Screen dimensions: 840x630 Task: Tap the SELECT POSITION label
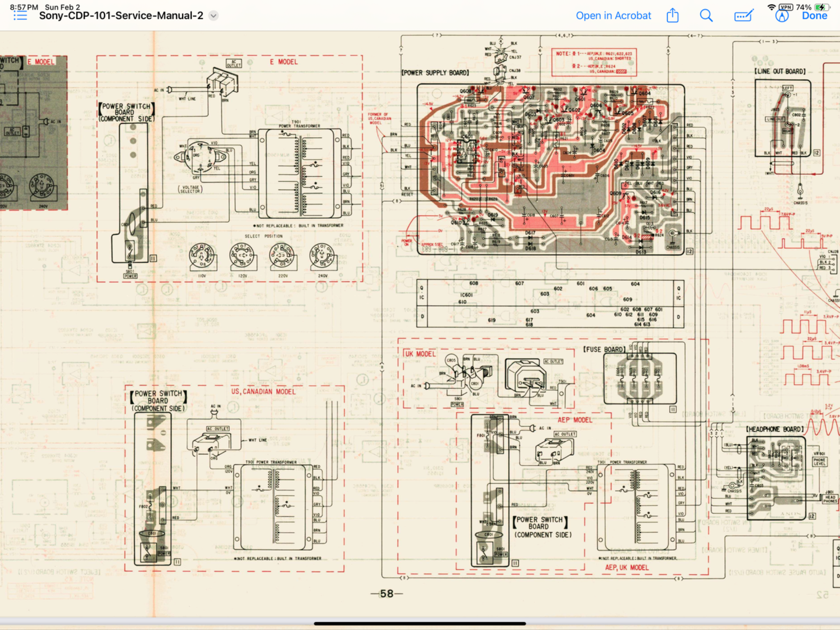tap(264, 236)
